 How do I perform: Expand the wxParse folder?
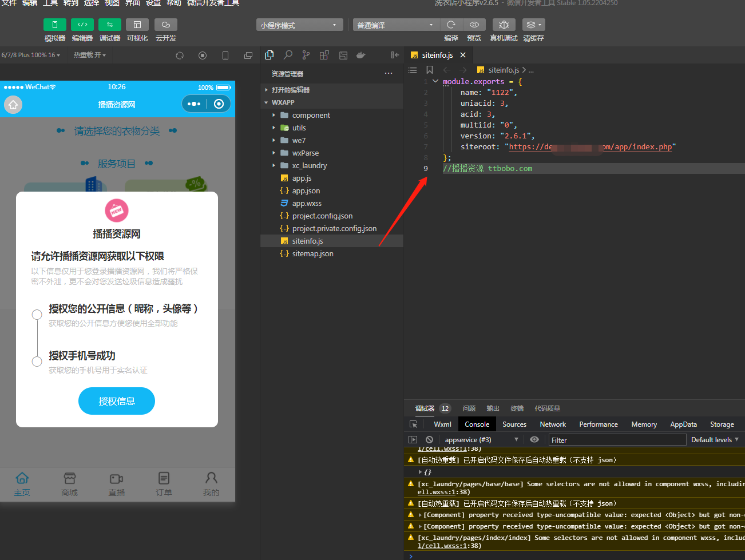pyautogui.click(x=332, y=153)
